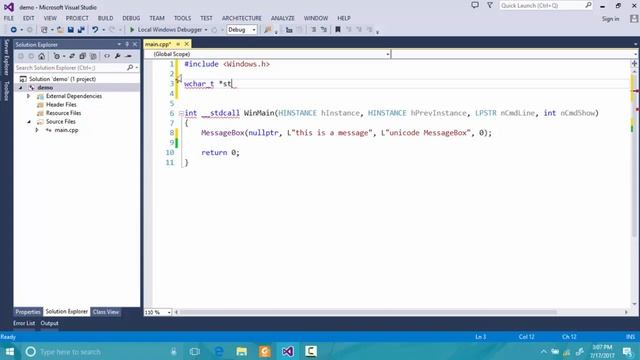Switch to the main.cpp editor tab
This screenshot has width=640, height=360.
(158, 44)
